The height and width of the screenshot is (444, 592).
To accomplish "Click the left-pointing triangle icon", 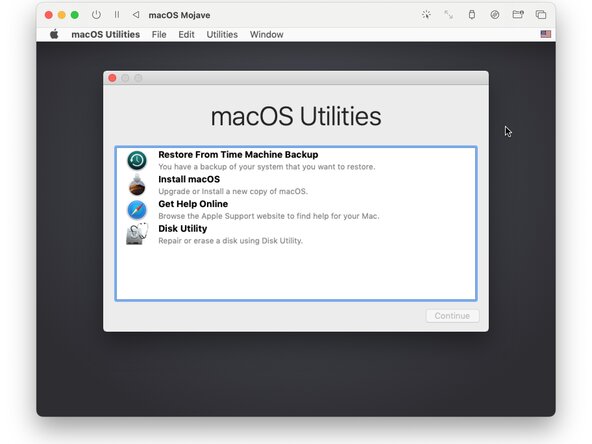I will (136, 15).
